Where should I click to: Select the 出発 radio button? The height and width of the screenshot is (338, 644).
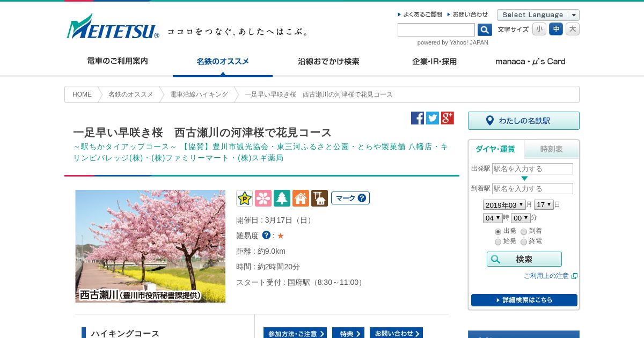point(498,232)
